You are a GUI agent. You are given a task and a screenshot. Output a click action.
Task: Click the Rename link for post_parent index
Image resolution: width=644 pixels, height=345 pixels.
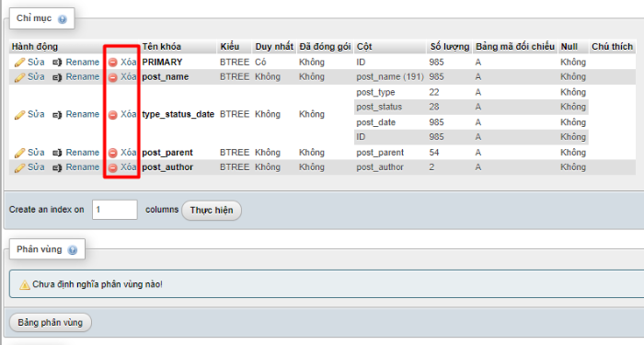click(83, 153)
